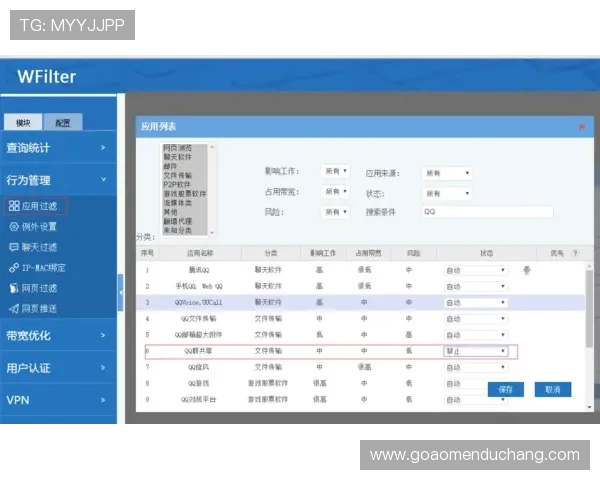Open the 应用来源 dropdown
The height and width of the screenshot is (480, 600).
tap(447, 173)
